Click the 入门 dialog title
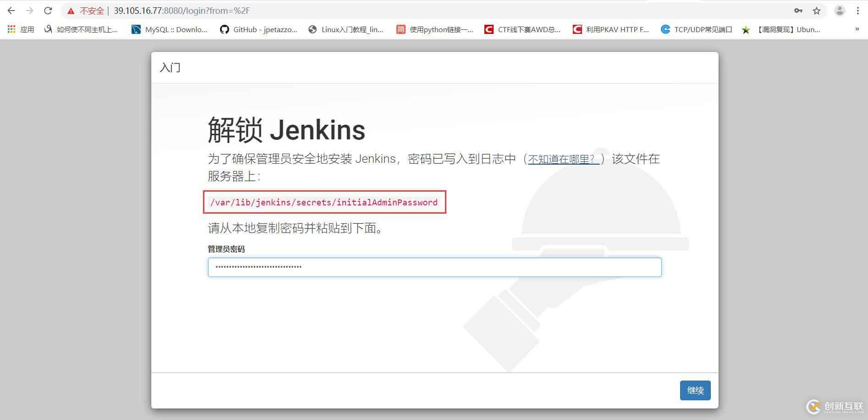868x420 pixels. click(x=170, y=67)
